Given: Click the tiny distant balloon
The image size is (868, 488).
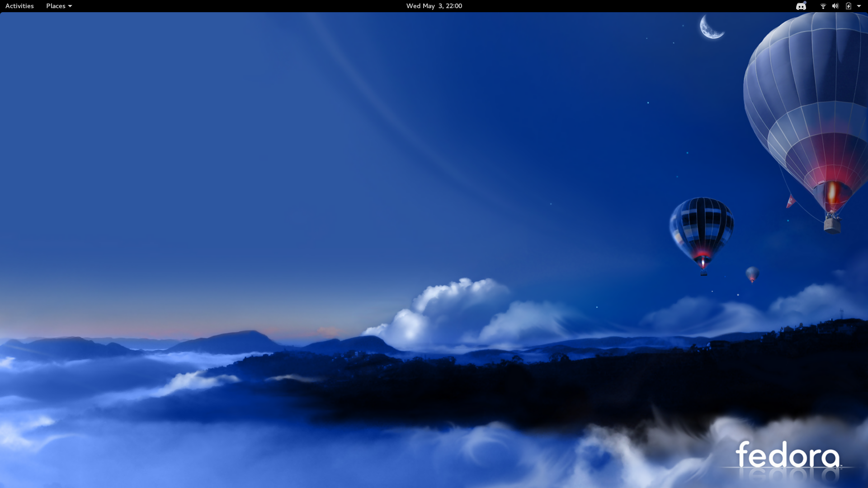Looking at the screenshot, I should (752, 273).
